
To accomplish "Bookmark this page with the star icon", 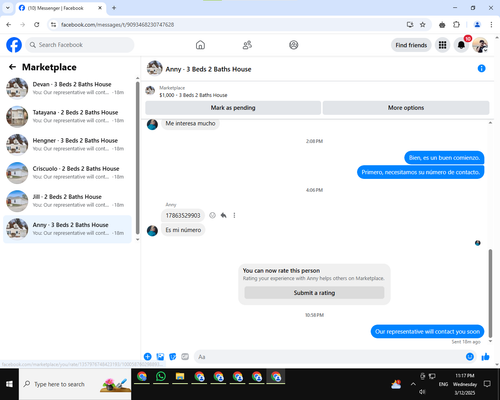I will [x=423, y=25].
